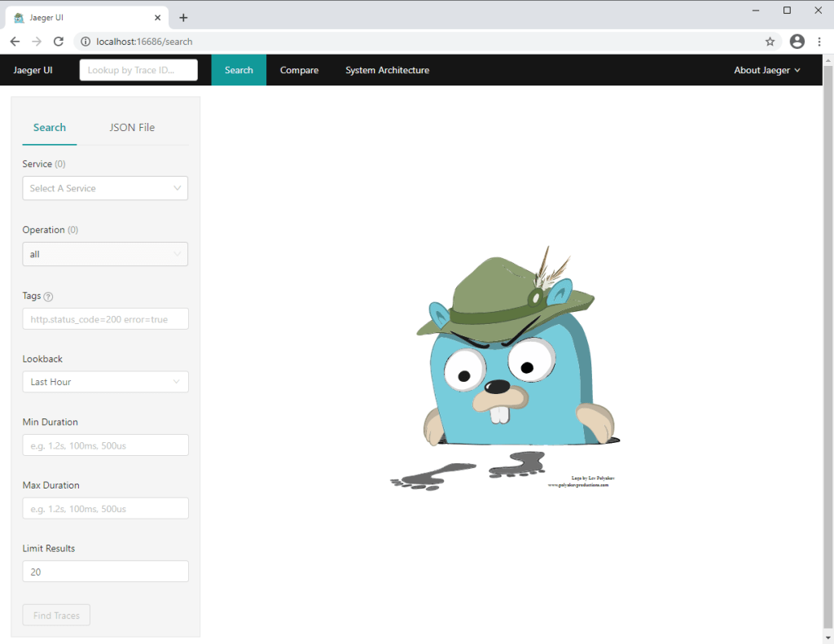Screen dimensions: 834x644
Task: Open System Architecture in navigation bar
Action: point(387,70)
